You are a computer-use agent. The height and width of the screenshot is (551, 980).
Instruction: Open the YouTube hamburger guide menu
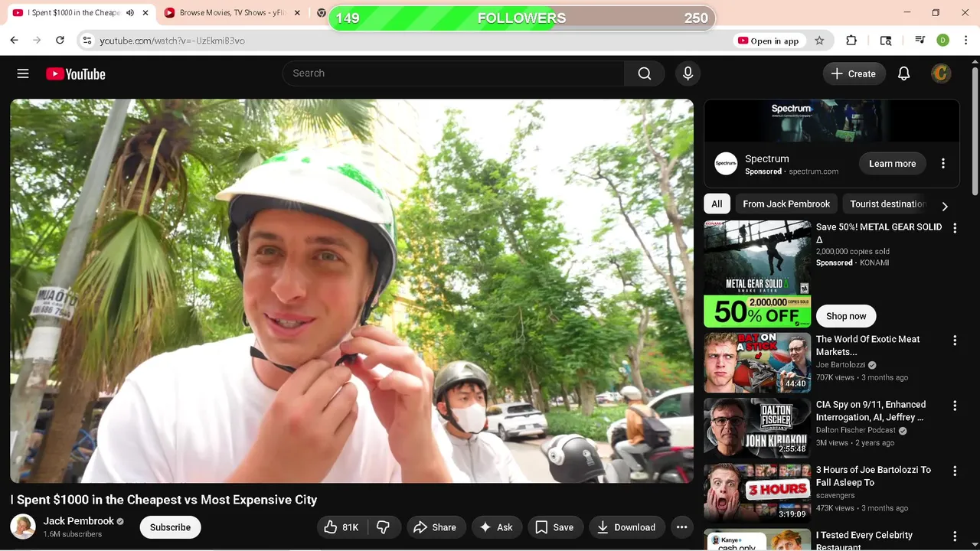23,73
